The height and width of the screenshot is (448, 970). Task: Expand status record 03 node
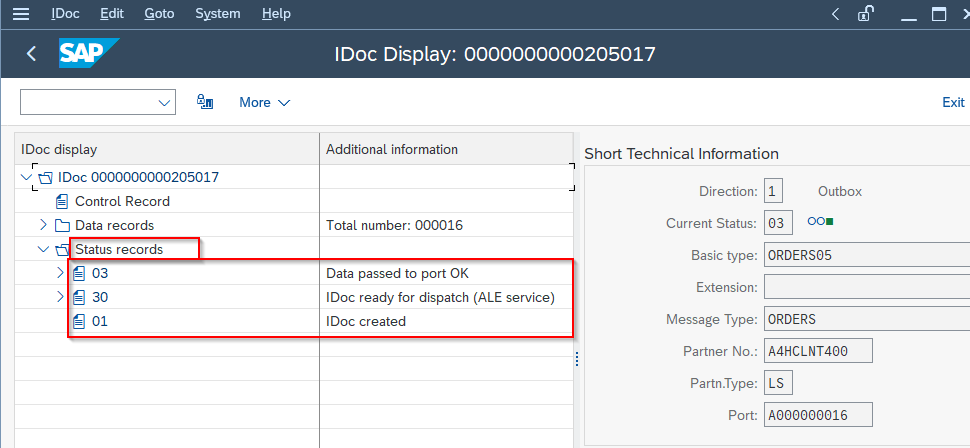(x=60, y=273)
